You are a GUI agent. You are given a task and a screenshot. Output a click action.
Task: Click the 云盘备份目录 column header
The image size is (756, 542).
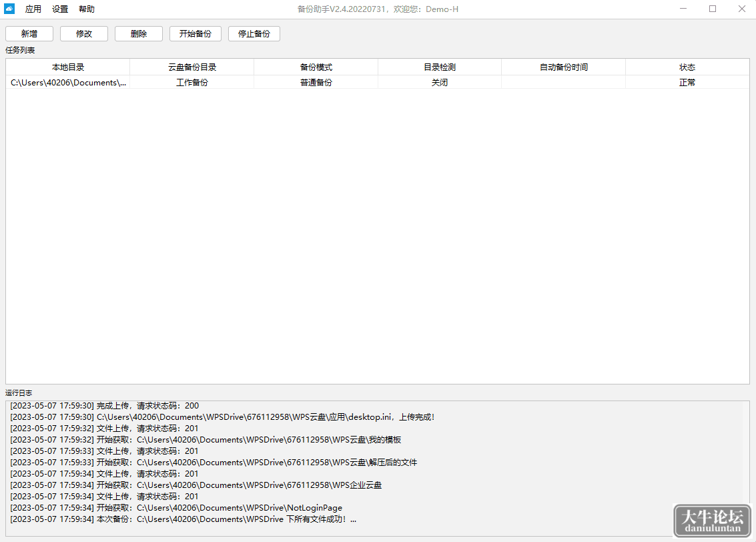pos(192,67)
